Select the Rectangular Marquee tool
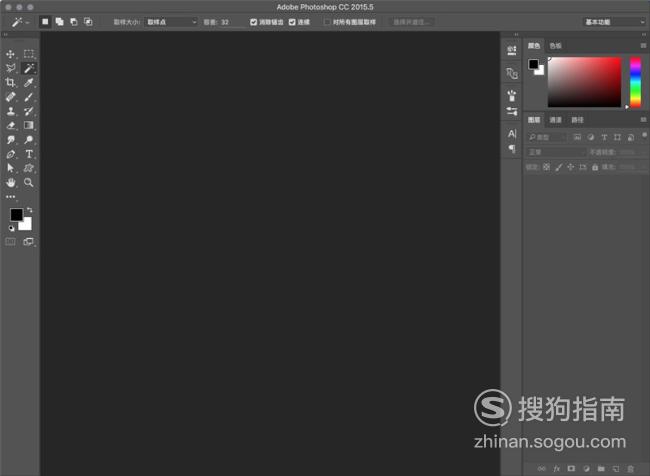Image resolution: width=650 pixels, height=476 pixels. point(29,54)
